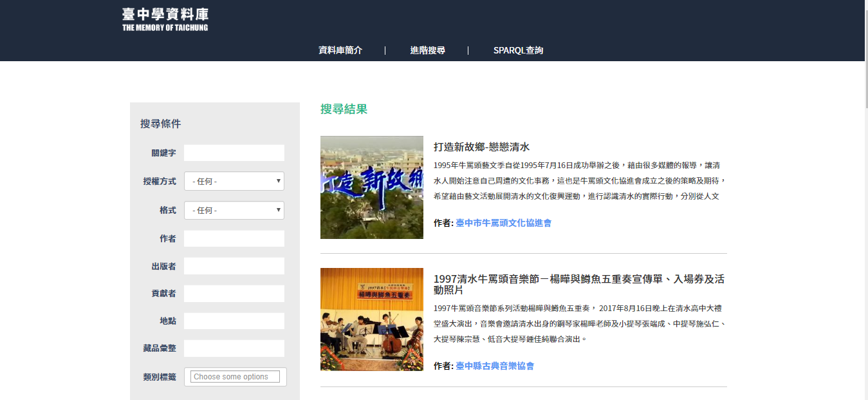
Task: Focus the 貢獻者 input field
Action: click(x=234, y=294)
